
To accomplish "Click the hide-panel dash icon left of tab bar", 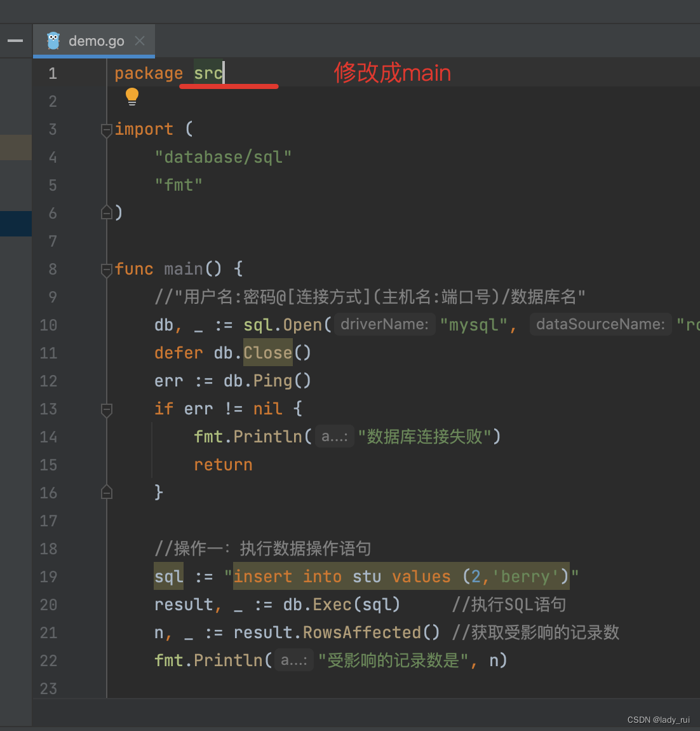I will (x=15, y=40).
